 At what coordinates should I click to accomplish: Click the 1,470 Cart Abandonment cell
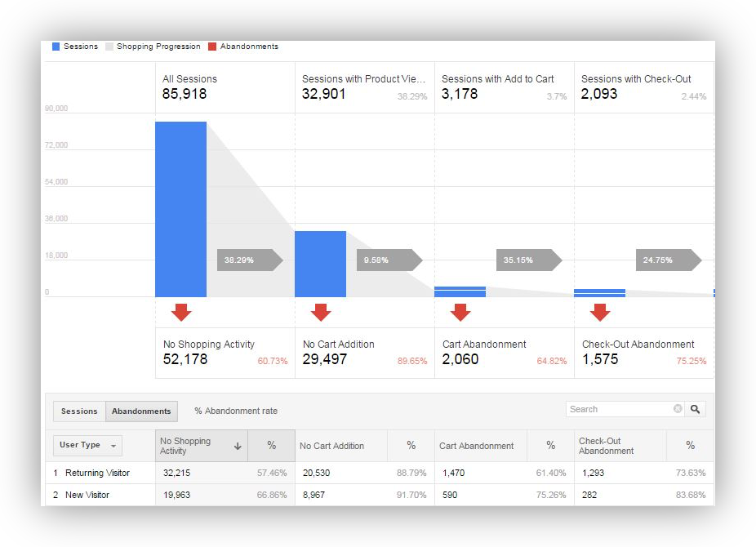(454, 473)
